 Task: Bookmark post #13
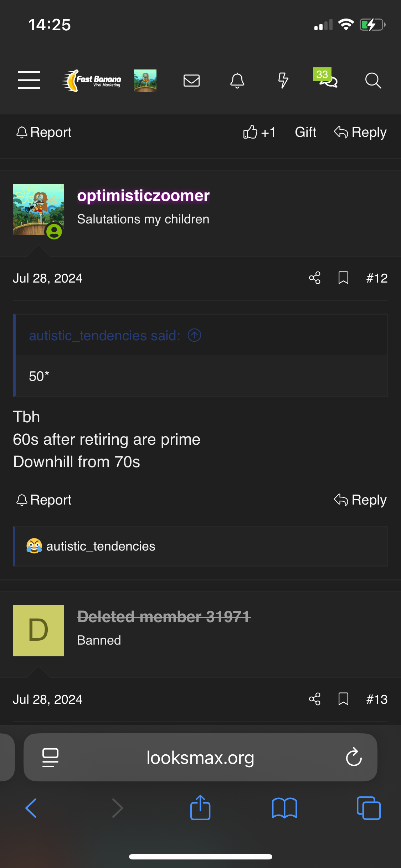pyautogui.click(x=343, y=699)
